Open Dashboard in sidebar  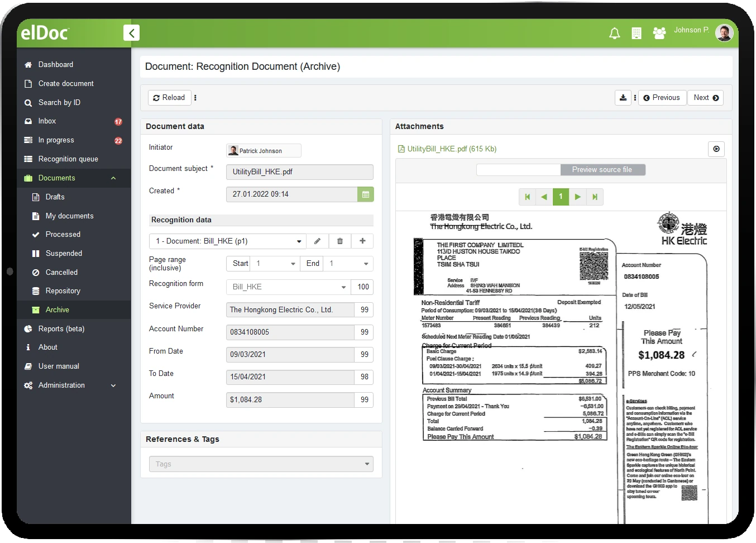74,65
